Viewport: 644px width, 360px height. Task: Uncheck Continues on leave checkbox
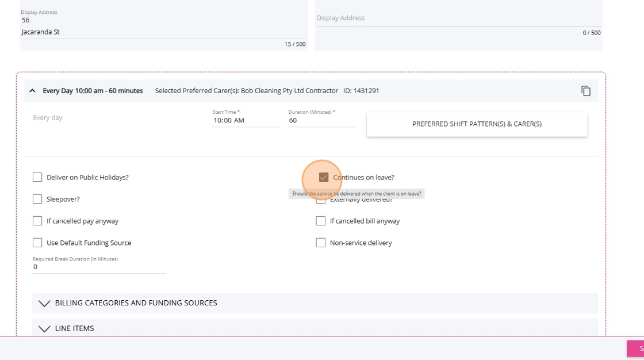324,177
